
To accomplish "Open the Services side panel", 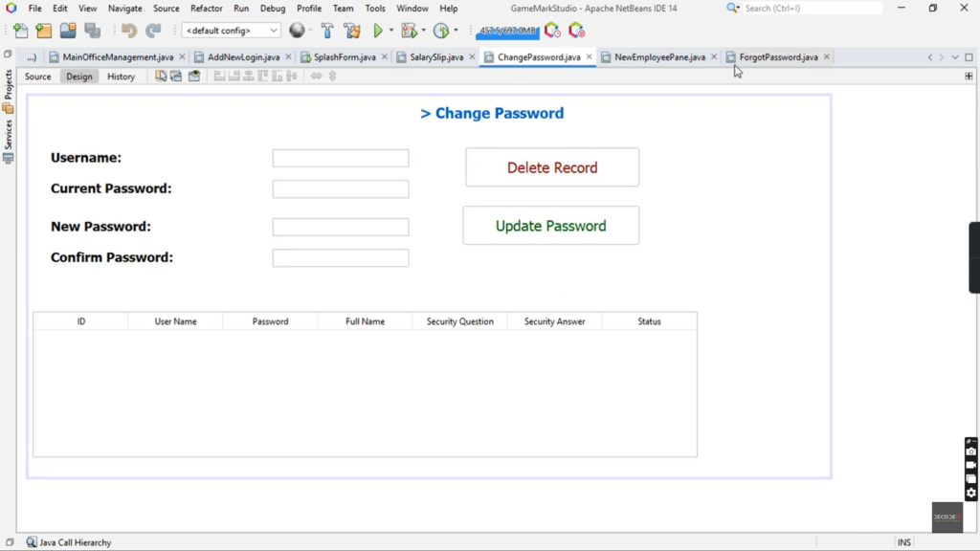I will 8,142.
